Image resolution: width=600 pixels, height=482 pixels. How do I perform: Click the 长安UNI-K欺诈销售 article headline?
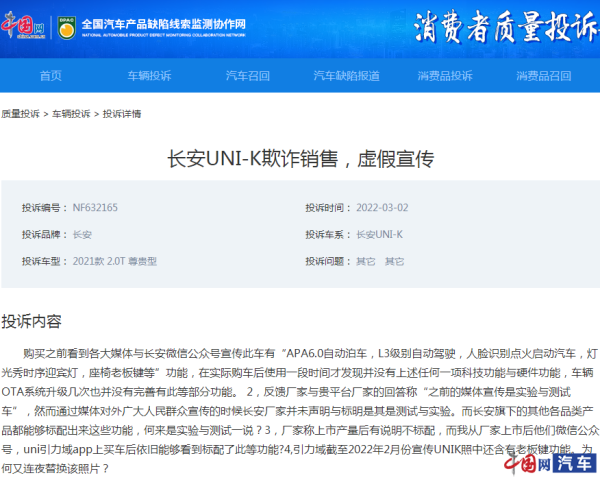(x=300, y=159)
